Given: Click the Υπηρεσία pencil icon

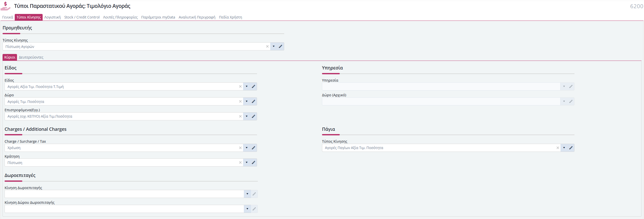Looking at the screenshot, I should (571, 86).
